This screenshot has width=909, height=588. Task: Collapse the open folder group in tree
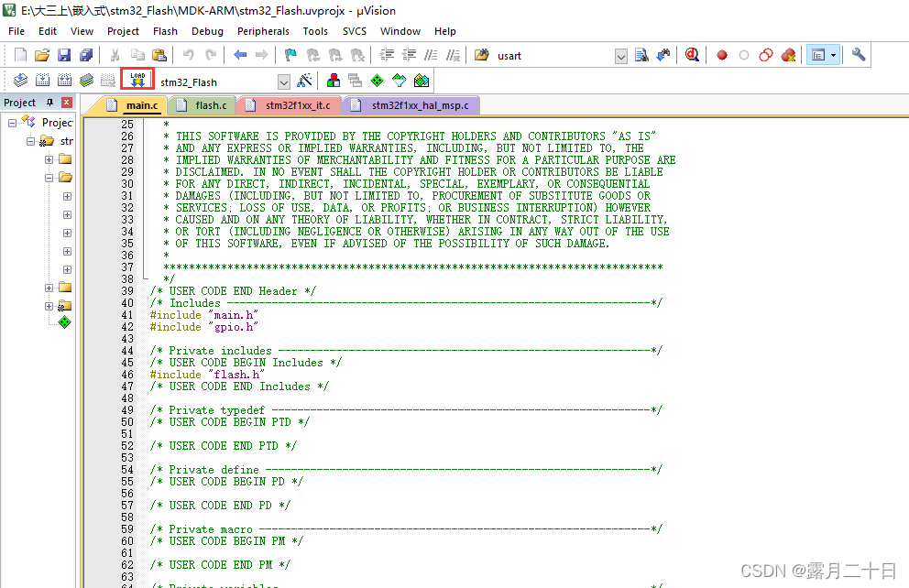[x=49, y=178]
